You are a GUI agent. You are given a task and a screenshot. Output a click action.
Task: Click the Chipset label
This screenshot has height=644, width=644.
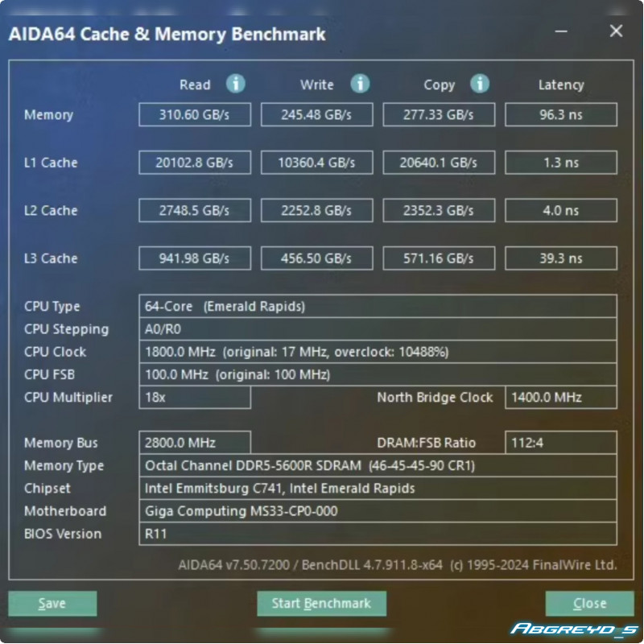tap(47, 489)
